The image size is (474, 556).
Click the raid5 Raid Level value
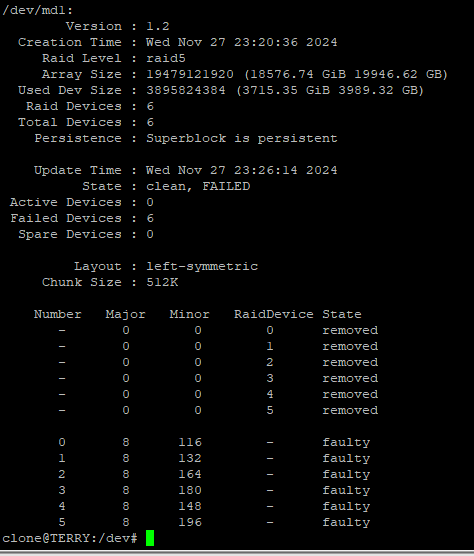[x=166, y=58]
